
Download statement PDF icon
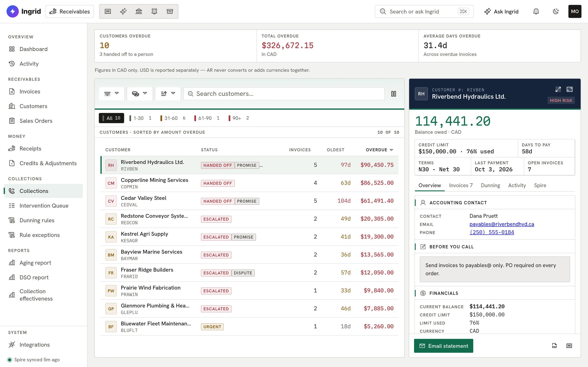pos(555,346)
